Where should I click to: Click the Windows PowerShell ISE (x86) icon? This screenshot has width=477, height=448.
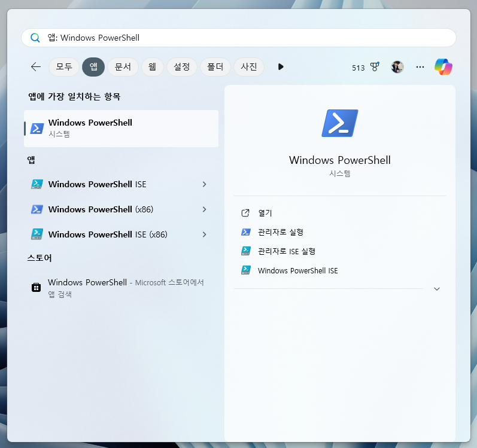click(x=37, y=234)
